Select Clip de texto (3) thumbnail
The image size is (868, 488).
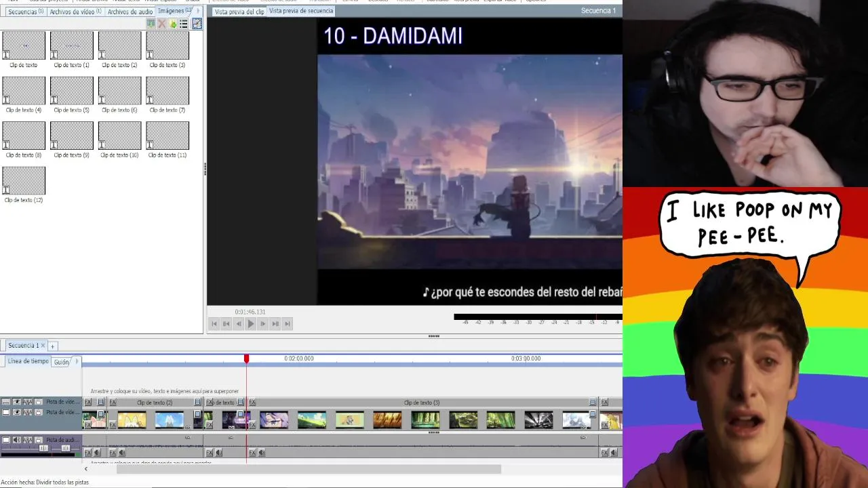pos(167,45)
